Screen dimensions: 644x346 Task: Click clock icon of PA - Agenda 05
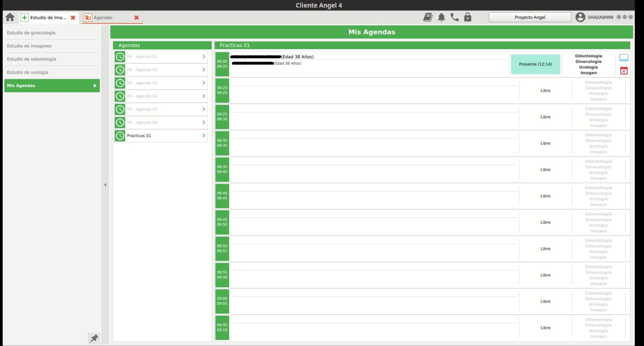tap(120, 109)
